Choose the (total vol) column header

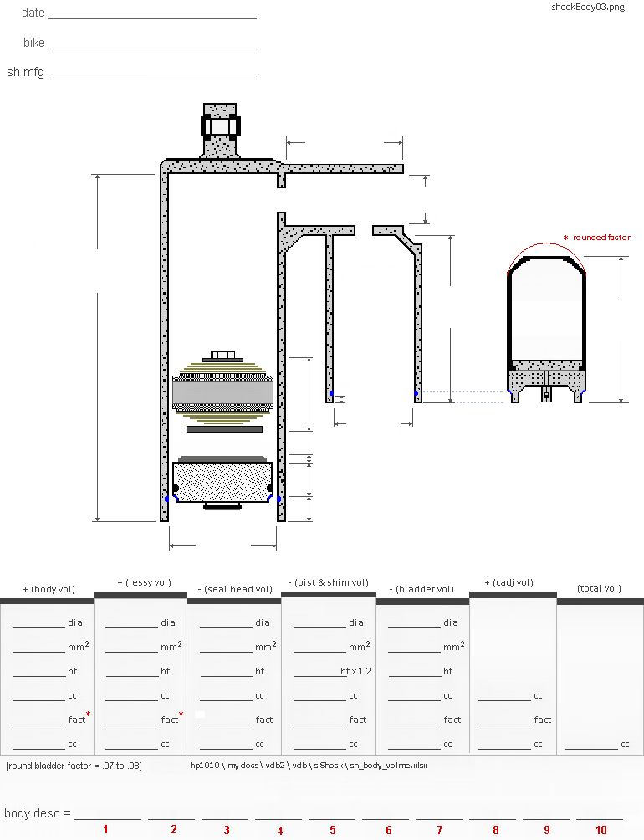[600, 589]
